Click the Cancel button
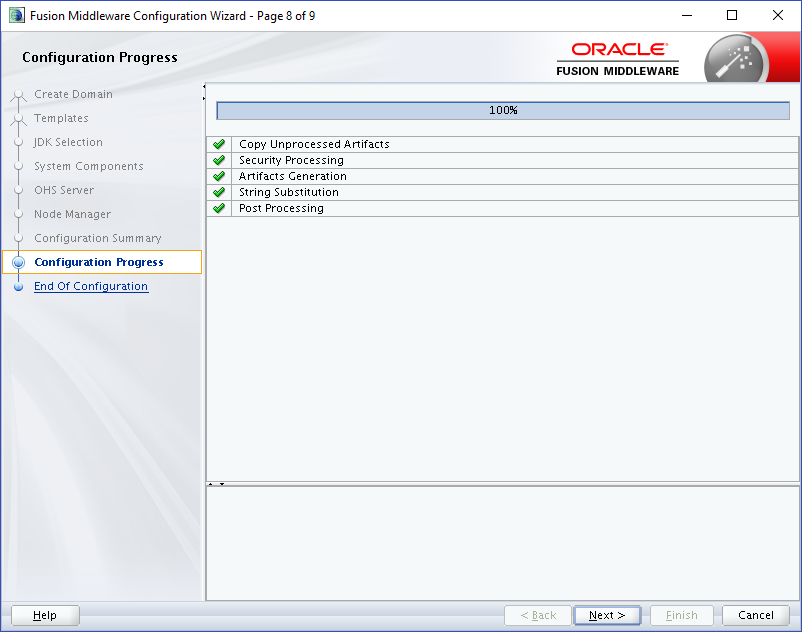802x632 pixels. (755, 615)
